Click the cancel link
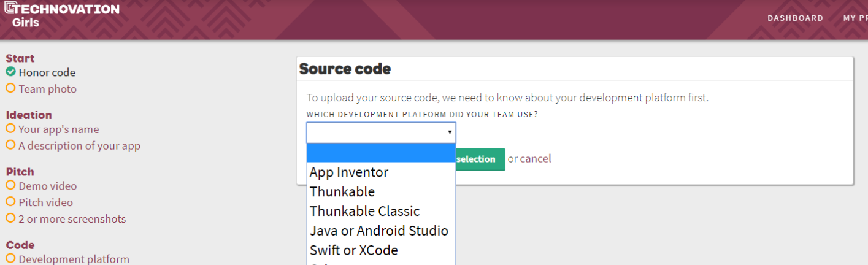The height and width of the screenshot is (265, 868). click(x=536, y=159)
